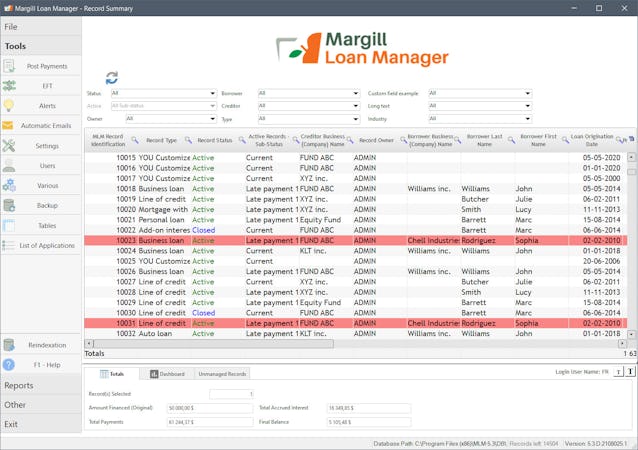Open the Backup database icon
Image resolution: width=638 pixels, height=450 pixels.
pos(9,205)
